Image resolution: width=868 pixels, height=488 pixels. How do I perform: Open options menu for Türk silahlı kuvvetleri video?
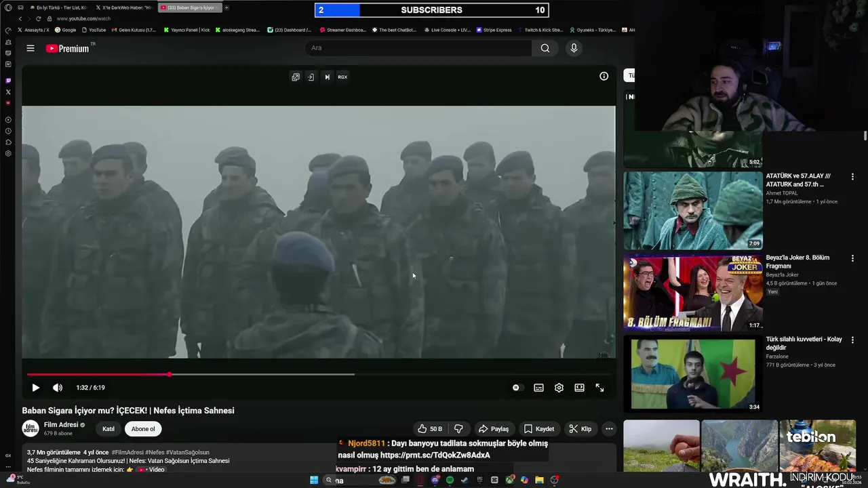coord(852,340)
